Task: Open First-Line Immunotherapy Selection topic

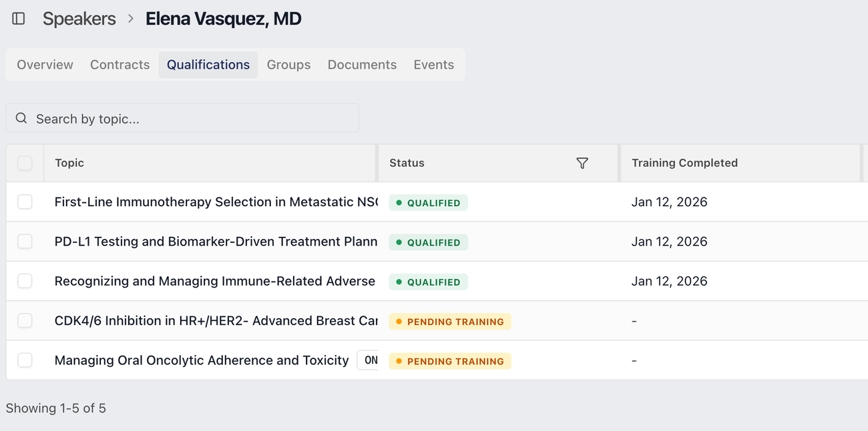Action: pos(216,202)
